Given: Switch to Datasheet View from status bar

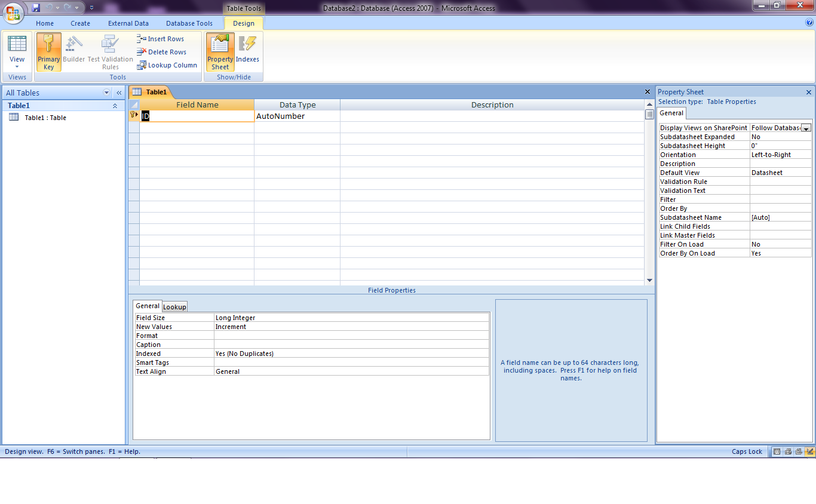Looking at the screenshot, I should click(777, 451).
